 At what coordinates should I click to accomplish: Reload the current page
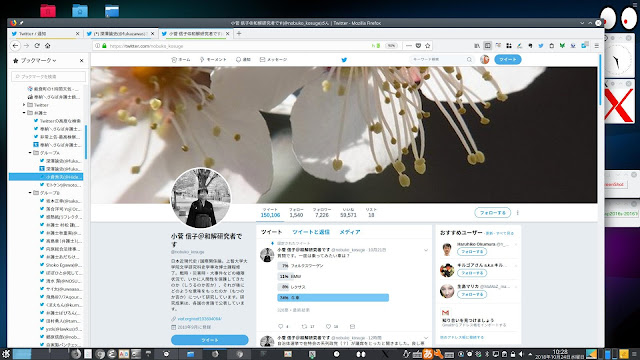[x=37, y=46]
